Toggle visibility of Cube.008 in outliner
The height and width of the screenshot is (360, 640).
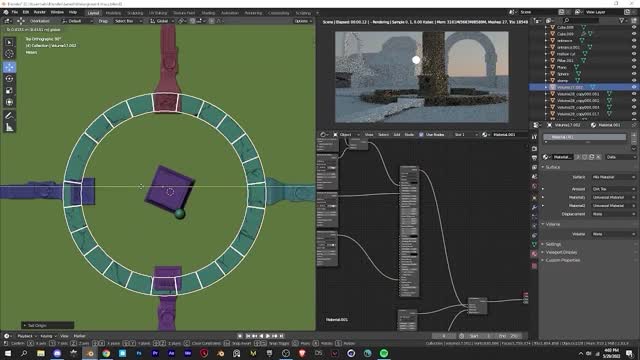pyautogui.click(x=634, y=27)
